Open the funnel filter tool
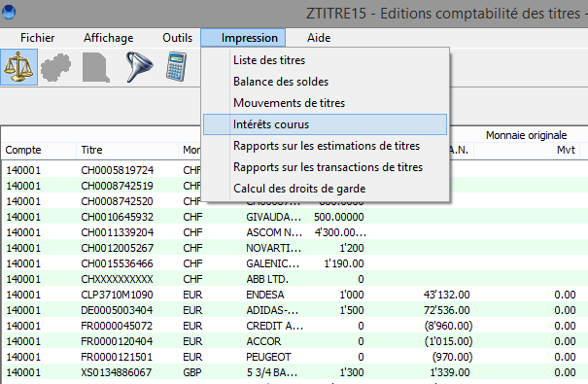The height and width of the screenshot is (384, 588). [x=139, y=67]
